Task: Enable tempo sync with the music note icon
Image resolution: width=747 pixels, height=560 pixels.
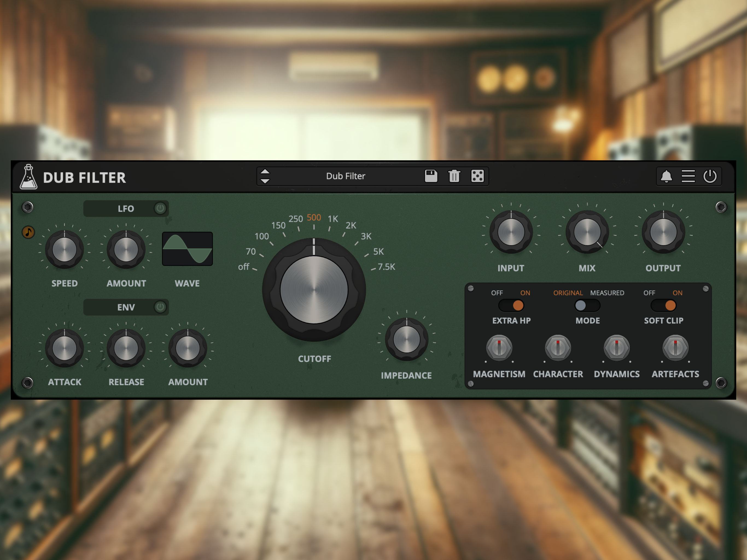Action: (28, 232)
